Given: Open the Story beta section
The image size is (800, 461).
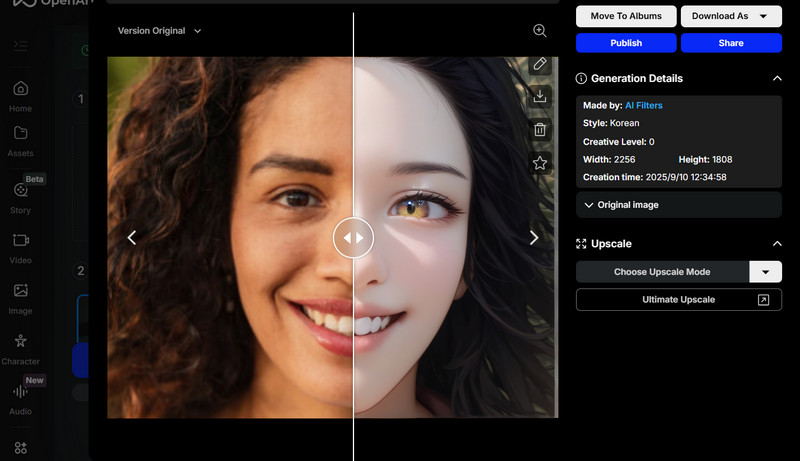Looking at the screenshot, I should (x=20, y=191).
